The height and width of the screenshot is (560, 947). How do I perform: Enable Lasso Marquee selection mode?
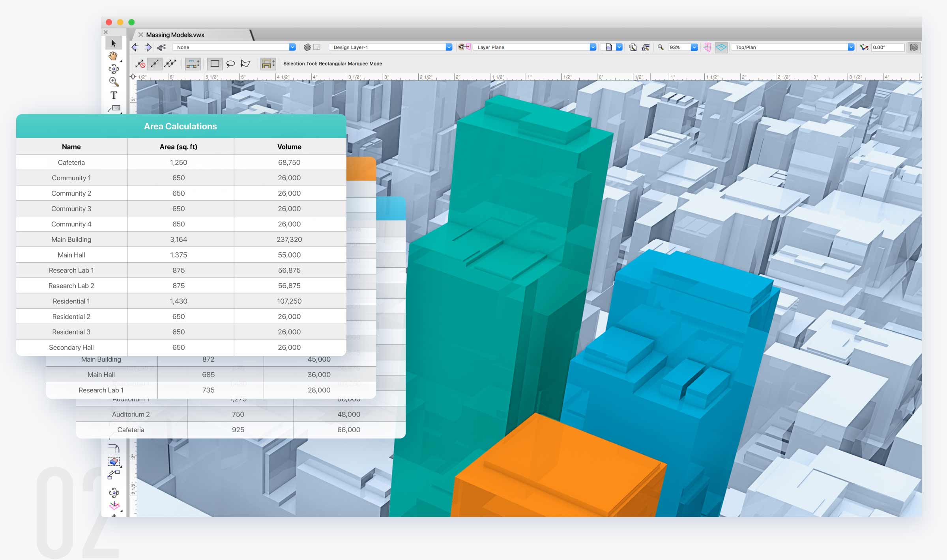(230, 63)
